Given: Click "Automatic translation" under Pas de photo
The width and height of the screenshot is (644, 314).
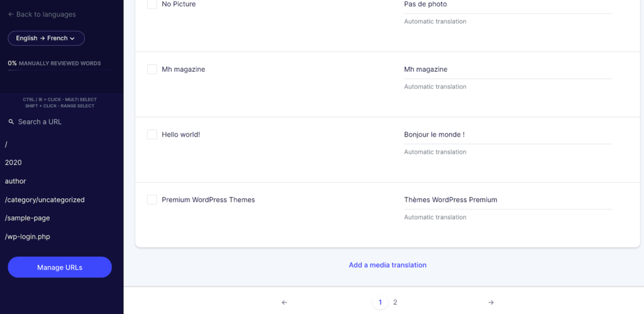Looking at the screenshot, I should point(435,21).
